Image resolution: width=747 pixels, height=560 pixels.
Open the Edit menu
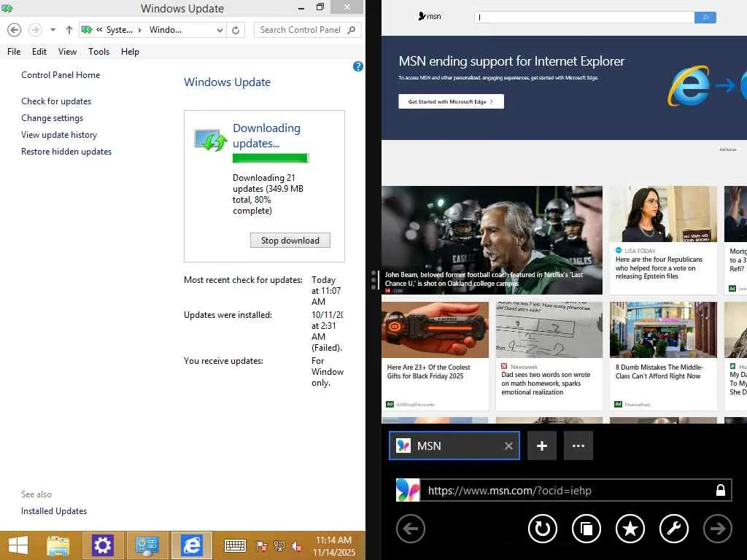click(39, 52)
